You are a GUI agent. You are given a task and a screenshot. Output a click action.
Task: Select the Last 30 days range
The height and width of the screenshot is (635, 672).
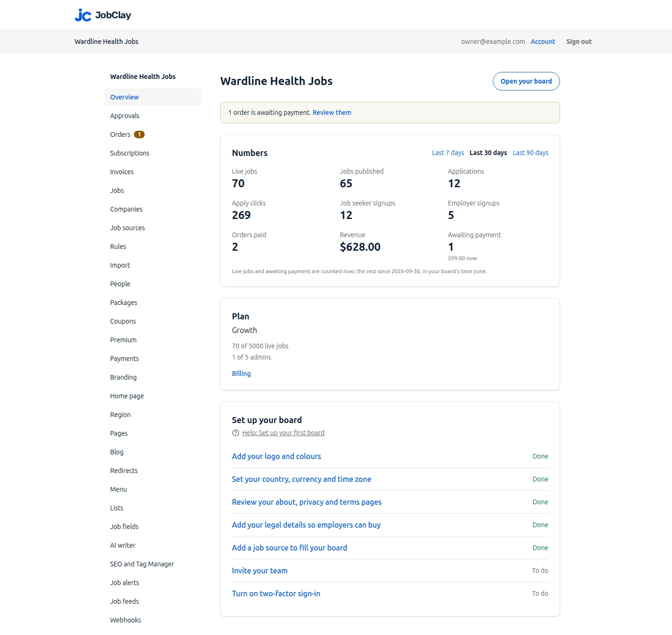[x=488, y=153]
